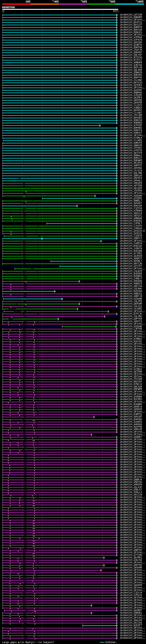Select the UniRef100_Q7G9D2 label
Image resolution: width=146 pixels, height=644 pixels.
click(x=131, y=198)
